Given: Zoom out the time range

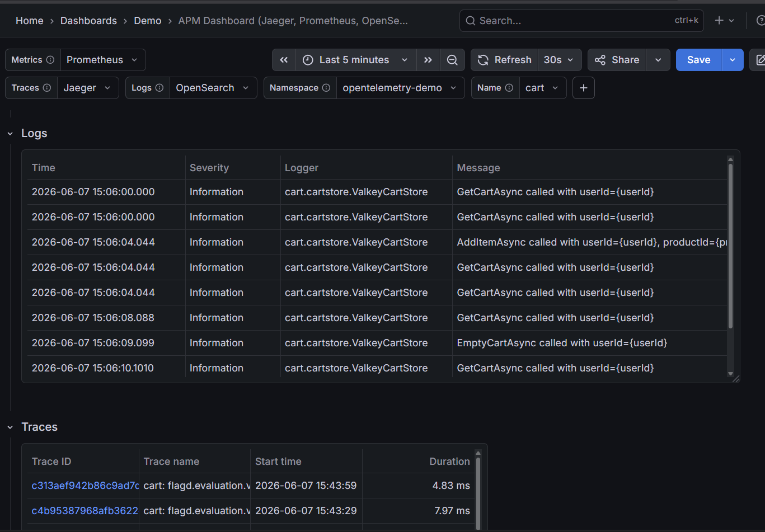Looking at the screenshot, I should point(452,60).
